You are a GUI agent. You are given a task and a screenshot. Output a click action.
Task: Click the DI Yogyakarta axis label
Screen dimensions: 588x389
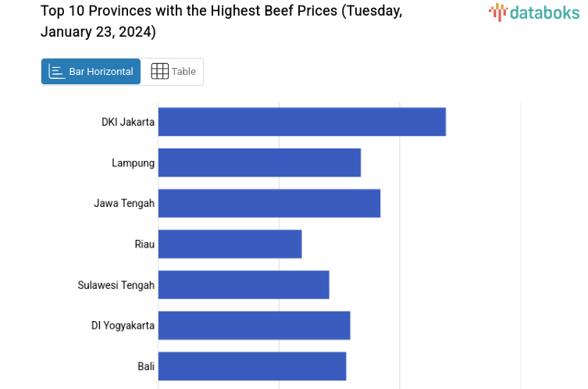(123, 326)
